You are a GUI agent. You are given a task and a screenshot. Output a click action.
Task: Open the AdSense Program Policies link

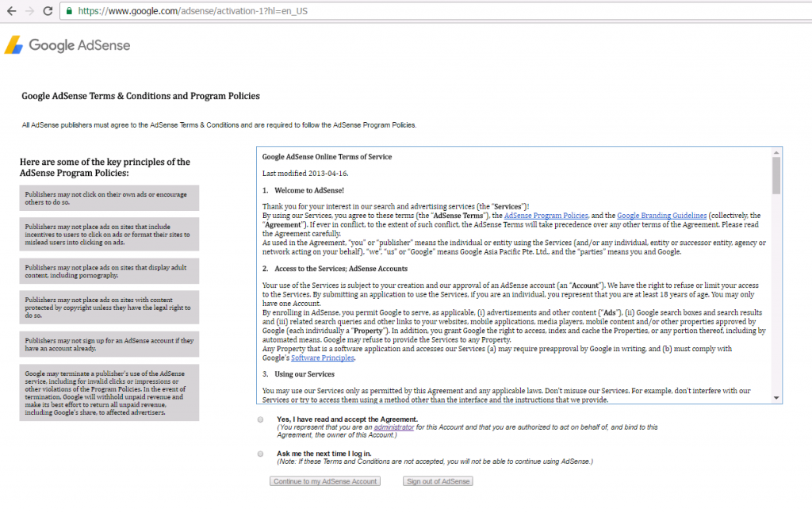pos(546,216)
